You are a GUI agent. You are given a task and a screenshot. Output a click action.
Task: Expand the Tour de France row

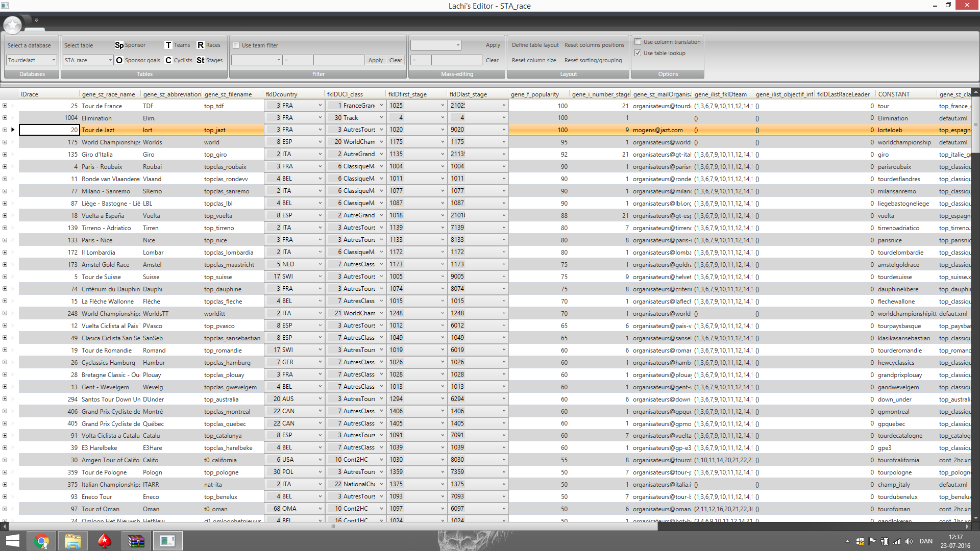click(x=5, y=106)
